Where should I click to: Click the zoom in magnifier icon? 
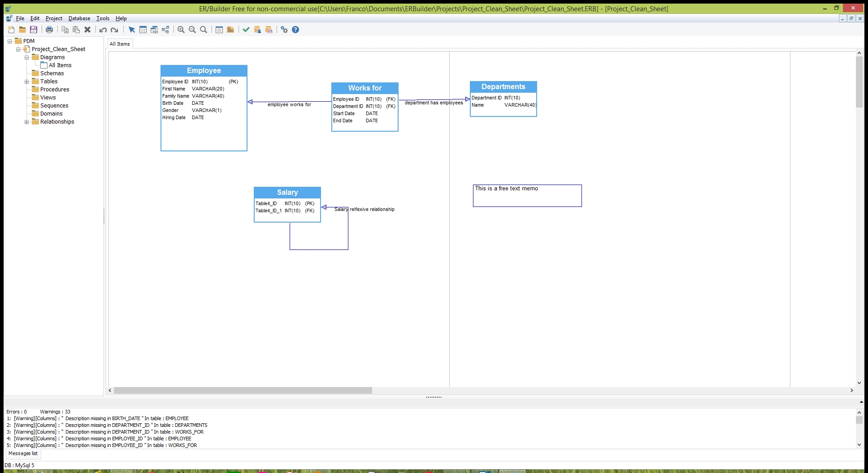[x=181, y=30]
